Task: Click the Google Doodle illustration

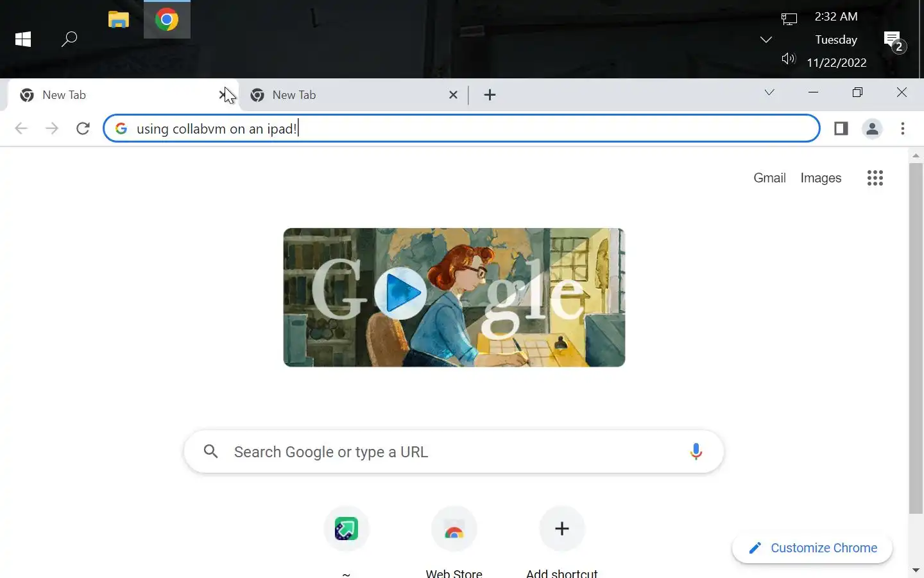Action: coord(454,297)
